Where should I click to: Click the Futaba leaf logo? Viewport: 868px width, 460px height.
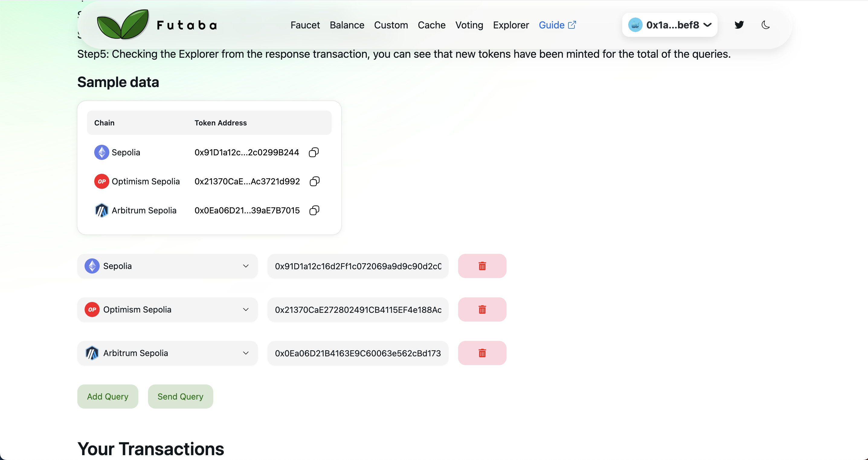(x=123, y=24)
